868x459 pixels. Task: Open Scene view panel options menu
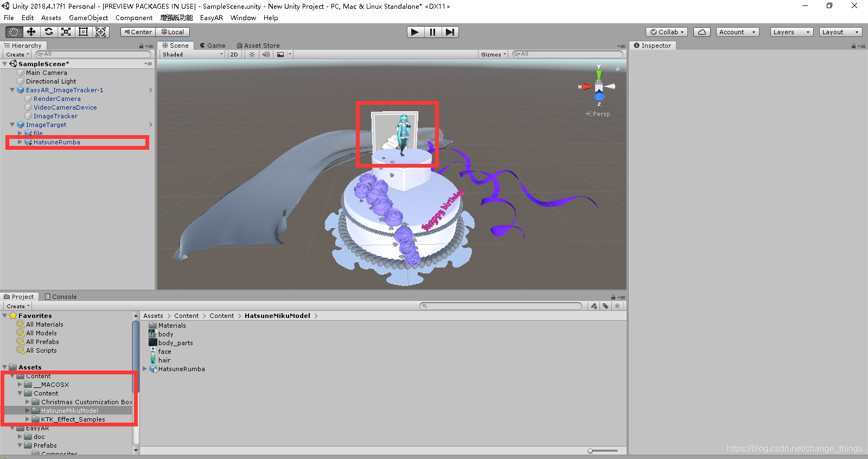coord(621,46)
